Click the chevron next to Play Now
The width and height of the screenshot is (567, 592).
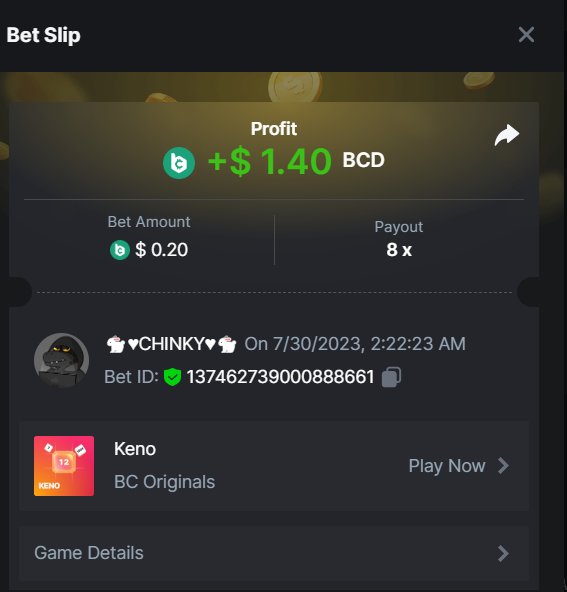coord(503,466)
